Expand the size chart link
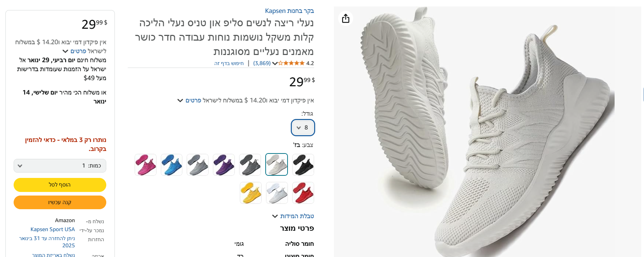Screen dimensions: 644x257 point(293,216)
